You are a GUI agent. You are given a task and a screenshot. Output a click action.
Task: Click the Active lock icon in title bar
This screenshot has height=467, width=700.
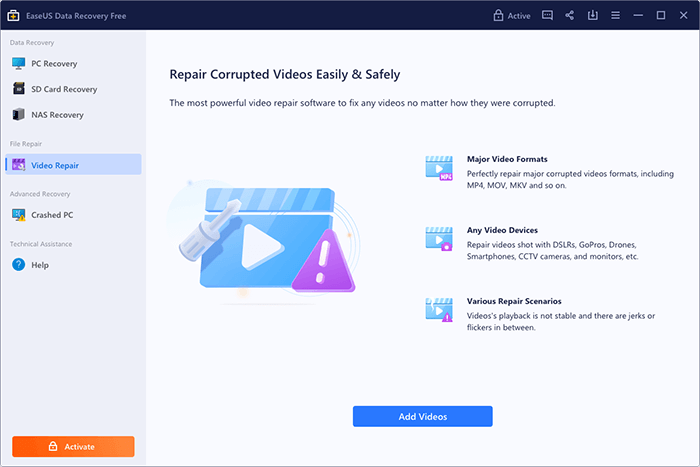(498, 16)
